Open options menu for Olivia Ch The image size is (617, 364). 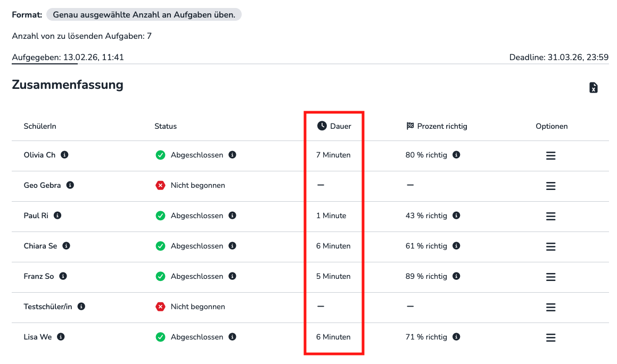(x=551, y=155)
